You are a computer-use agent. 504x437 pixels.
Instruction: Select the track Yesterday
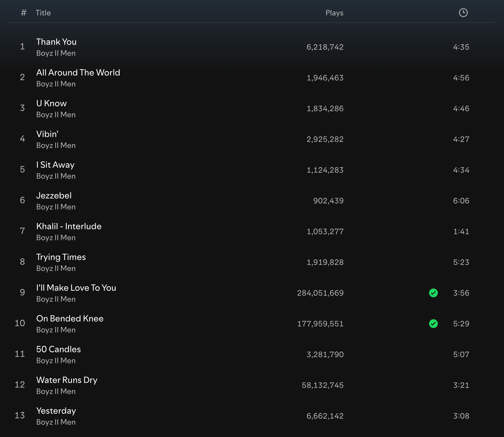point(56,411)
